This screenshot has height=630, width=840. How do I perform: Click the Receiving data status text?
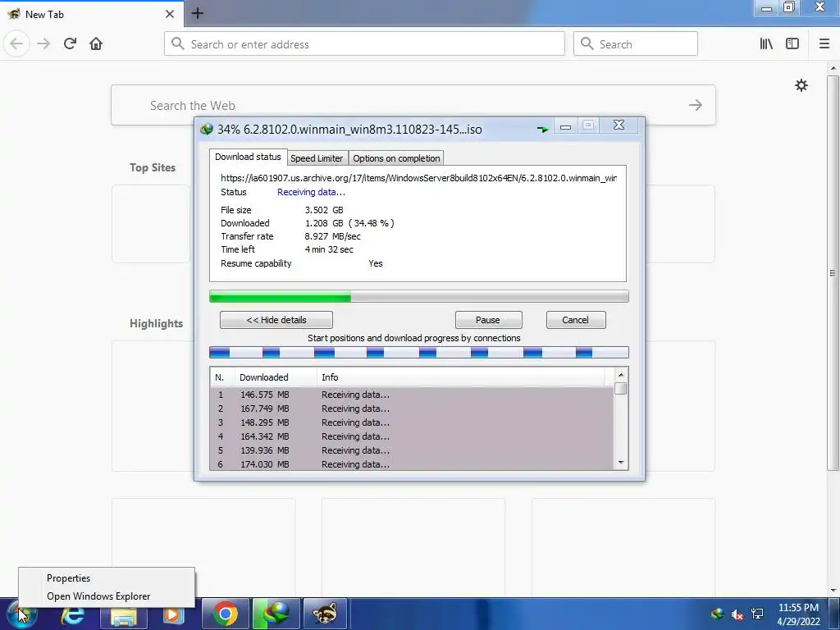click(311, 192)
